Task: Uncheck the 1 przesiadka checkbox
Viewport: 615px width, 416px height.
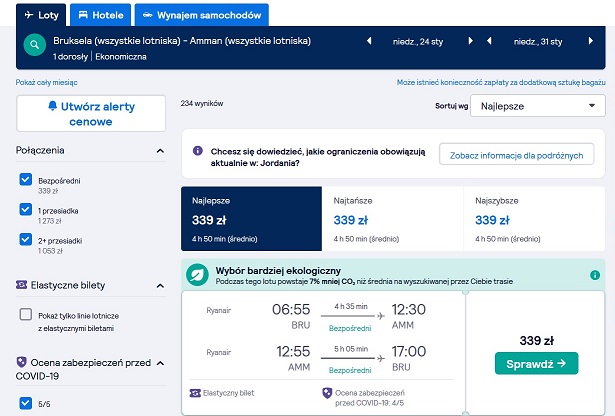Action: click(x=25, y=209)
